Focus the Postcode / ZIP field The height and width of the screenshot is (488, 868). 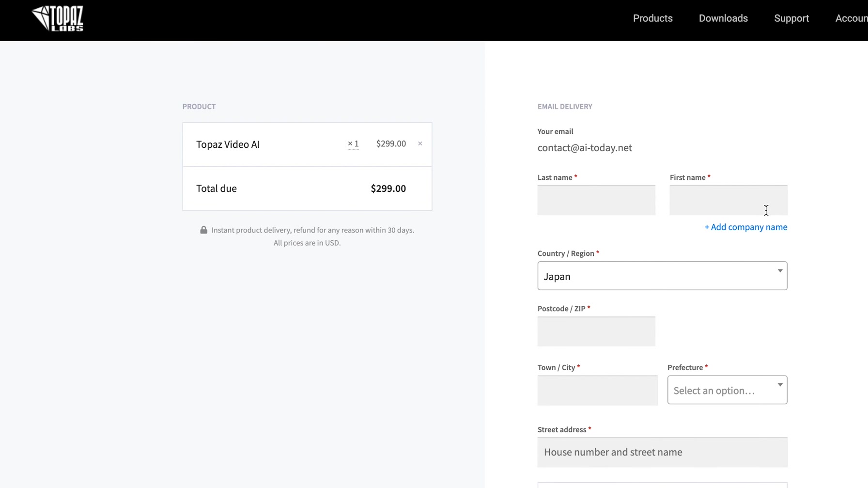click(596, 331)
